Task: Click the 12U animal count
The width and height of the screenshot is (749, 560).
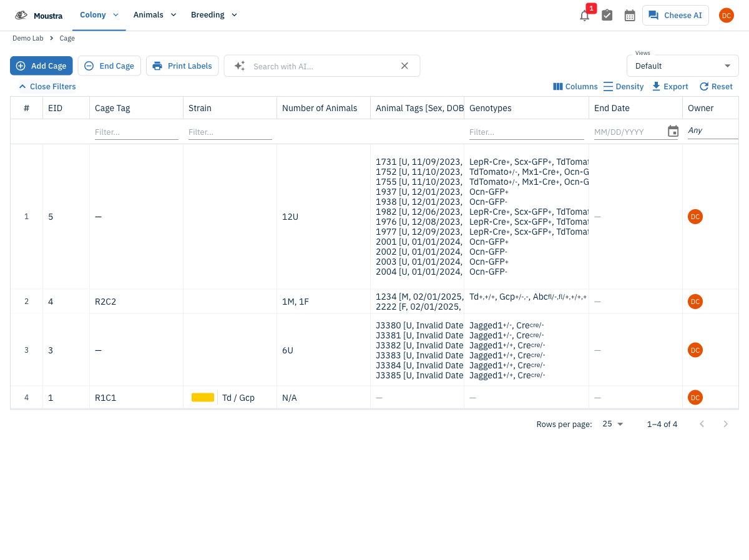Action: [290, 217]
